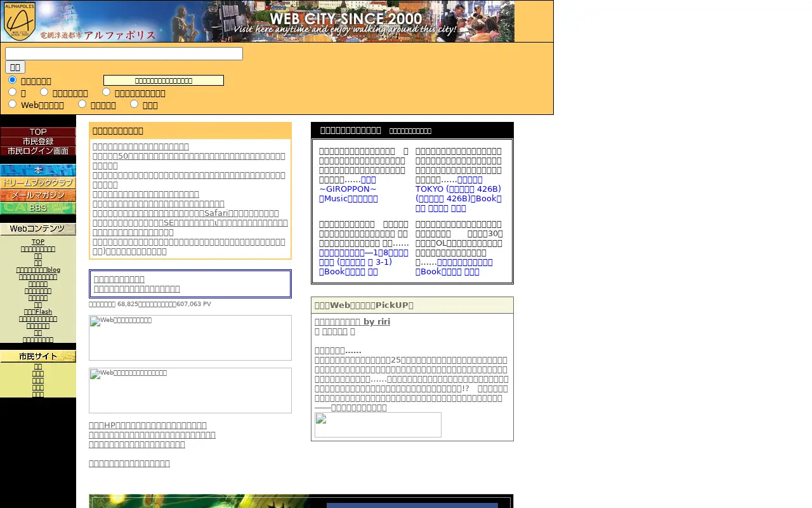Screen dimensions: 812x508
Task: Click the submit button under the search field
Action: pos(15,67)
